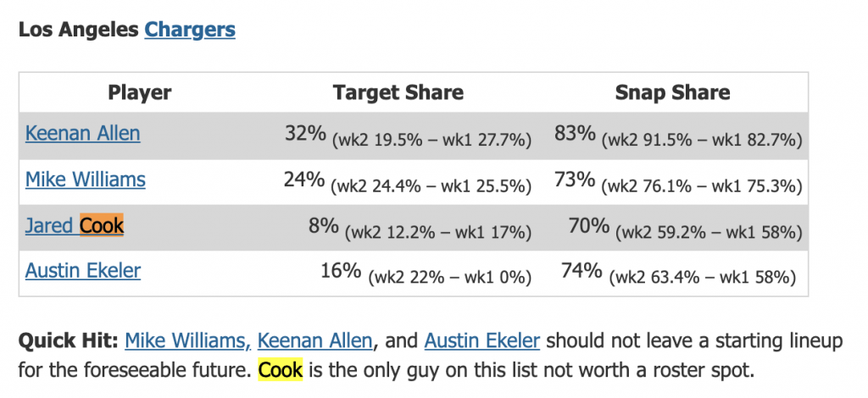Click Austin Ekeler link in Quick Hit paragraph
The height and width of the screenshot is (398, 868).
[481, 340]
